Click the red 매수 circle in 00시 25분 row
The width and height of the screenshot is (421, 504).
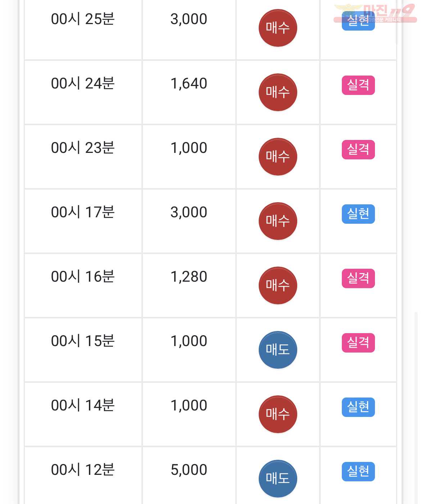(x=278, y=28)
